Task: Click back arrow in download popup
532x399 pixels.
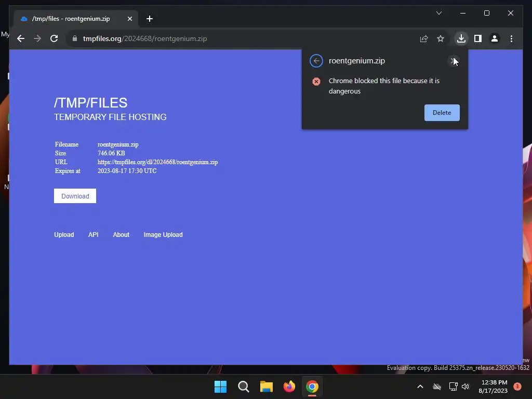Action: (x=316, y=61)
